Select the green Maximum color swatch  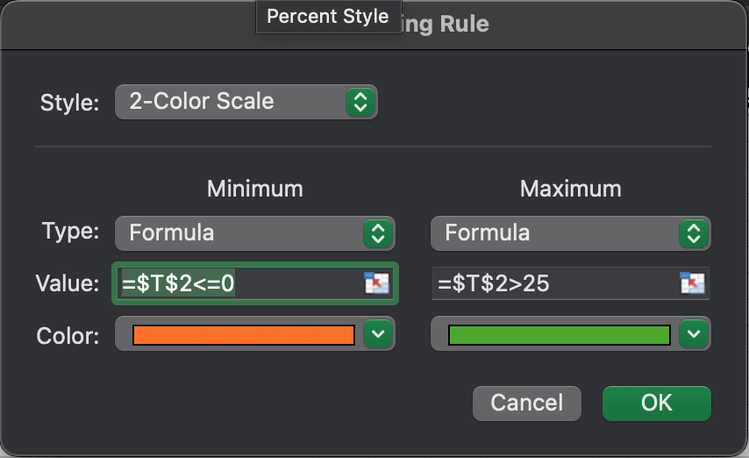click(x=559, y=335)
